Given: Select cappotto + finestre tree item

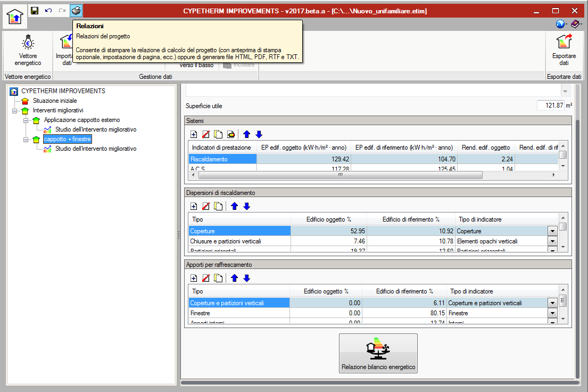Looking at the screenshot, I should pyautogui.click(x=68, y=139).
